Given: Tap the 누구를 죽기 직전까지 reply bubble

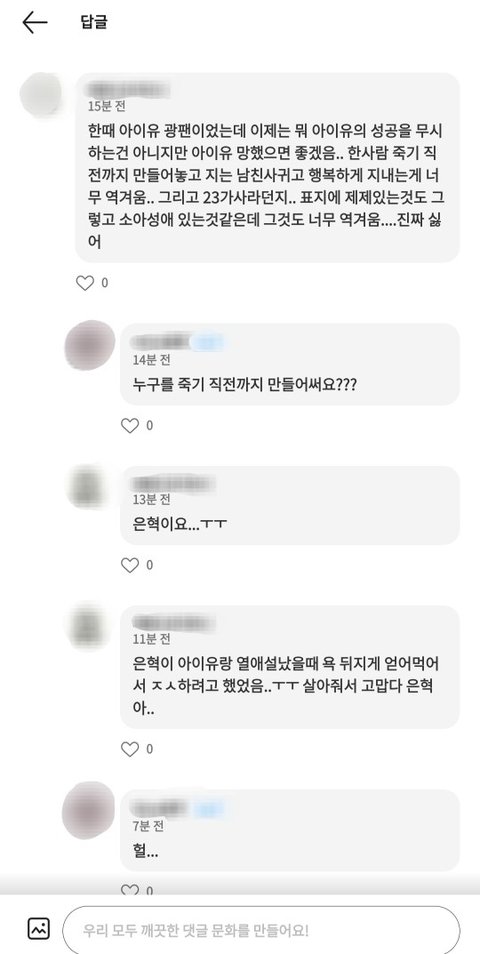Looking at the screenshot, I should (x=290, y=364).
